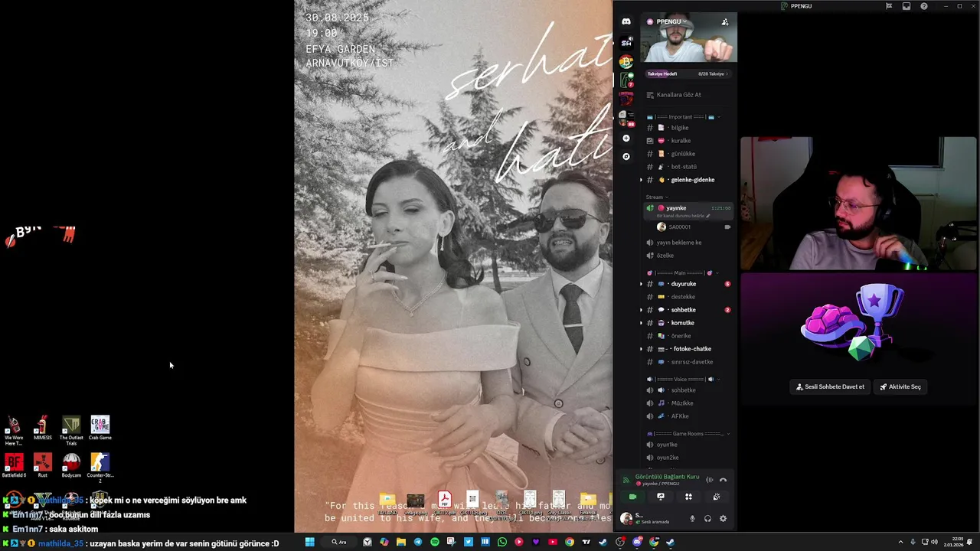Viewport: 980px width, 551px height.
Task: Disconnect from voice with hang-up icon
Action: 723,480
